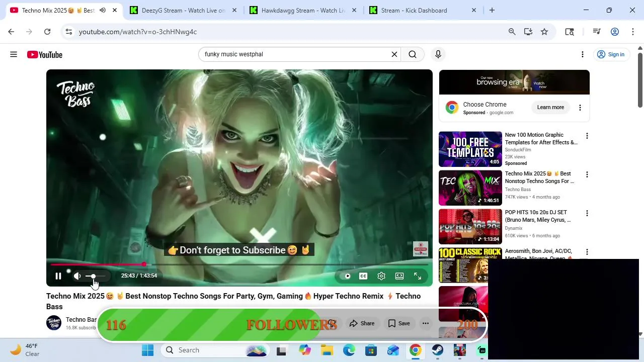
Task: Open the Google Lens search icon in Chrome's toolbar
Action: click(570, 32)
